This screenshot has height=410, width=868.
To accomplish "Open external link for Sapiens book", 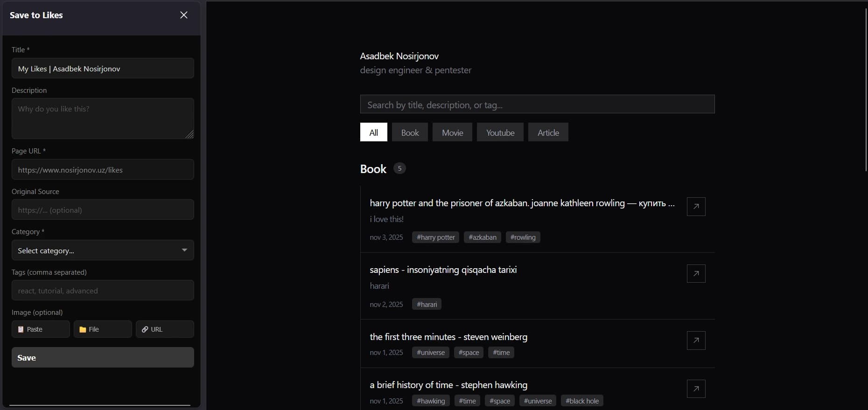I will tap(696, 274).
